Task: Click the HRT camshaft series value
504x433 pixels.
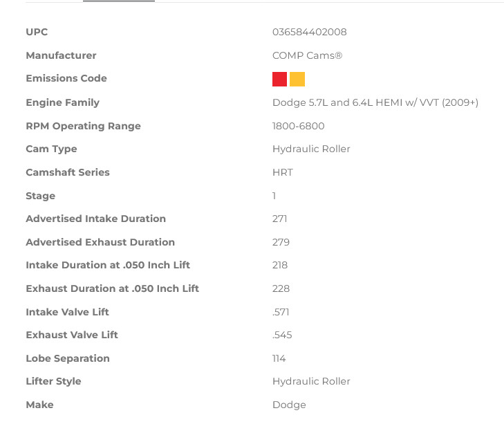Action: click(283, 172)
